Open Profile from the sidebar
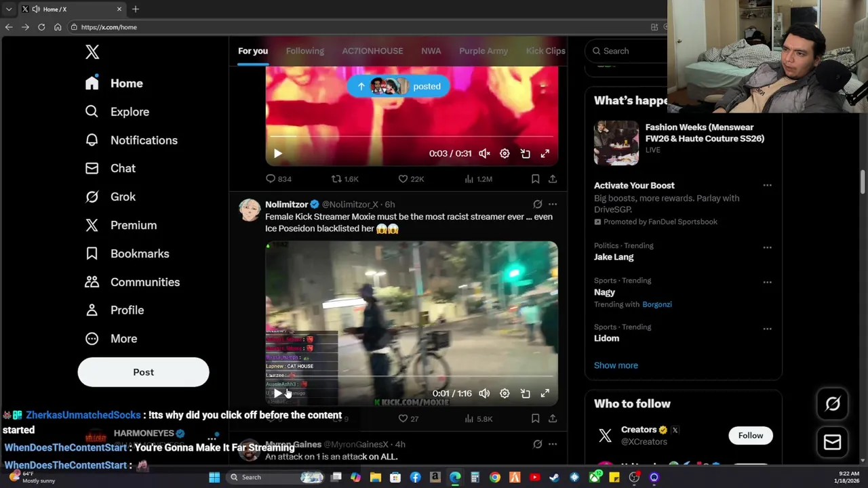The height and width of the screenshot is (488, 868). 114,310
